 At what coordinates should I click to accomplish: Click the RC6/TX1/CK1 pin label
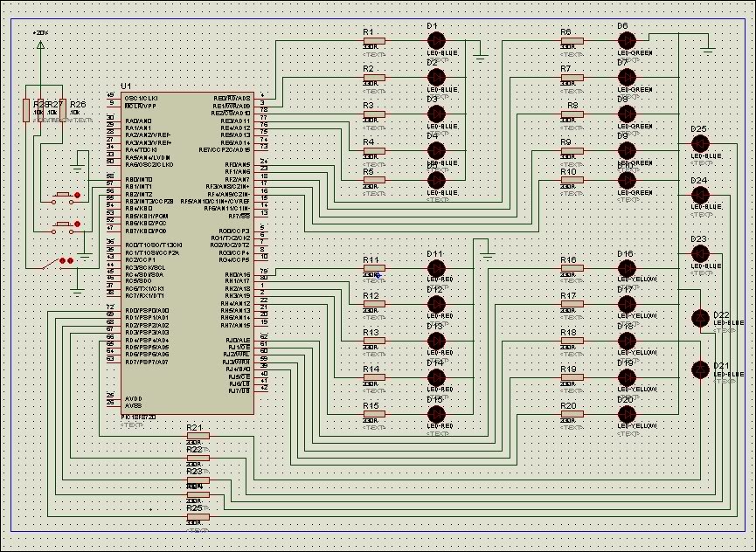pos(144,288)
